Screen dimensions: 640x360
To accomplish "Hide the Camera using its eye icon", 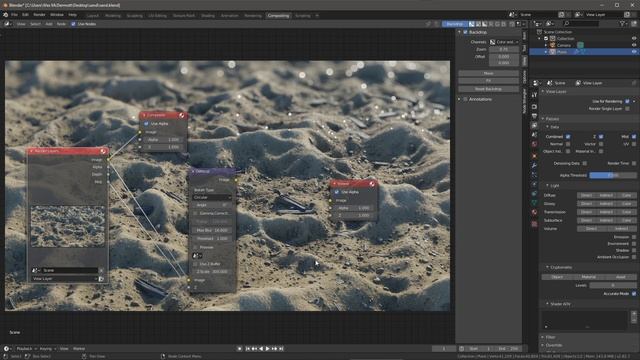I will point(634,45).
